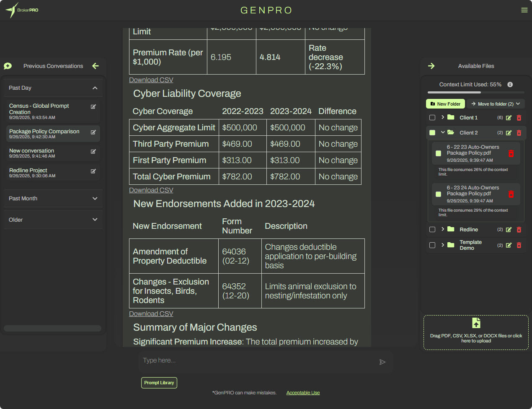The image size is (532, 409).
Task: Open the Move to folder dropdown
Action: 496,104
